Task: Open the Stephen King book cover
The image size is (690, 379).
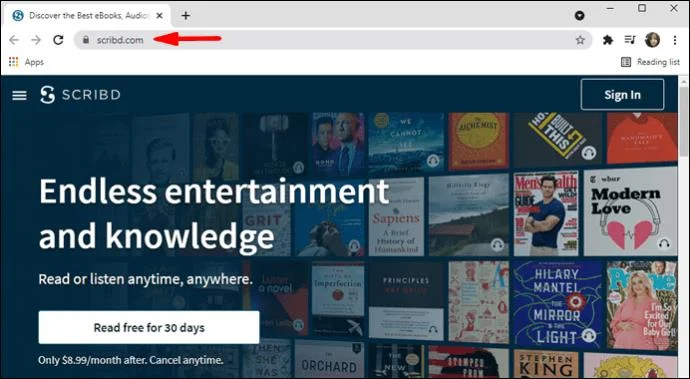Action: 546,364
